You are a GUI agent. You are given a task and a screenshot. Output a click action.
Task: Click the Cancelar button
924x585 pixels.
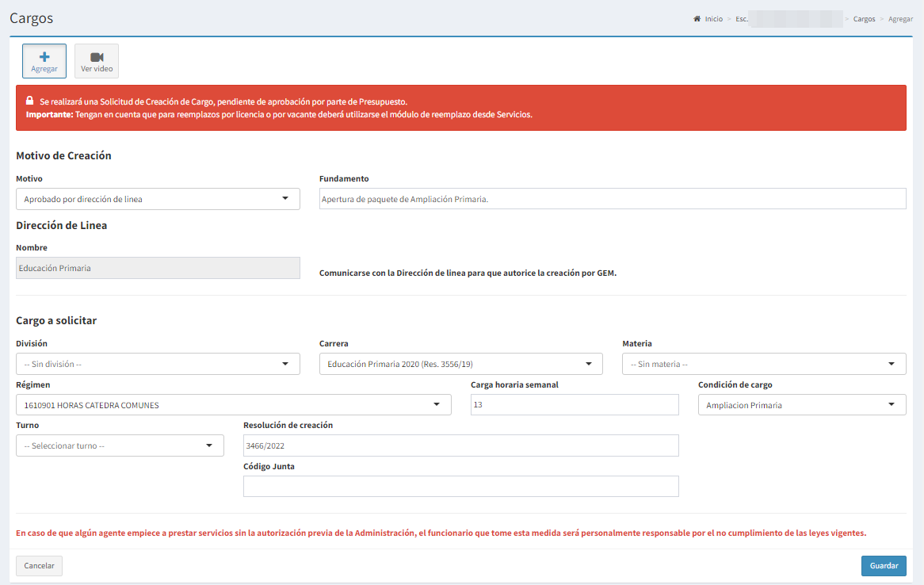(39, 565)
